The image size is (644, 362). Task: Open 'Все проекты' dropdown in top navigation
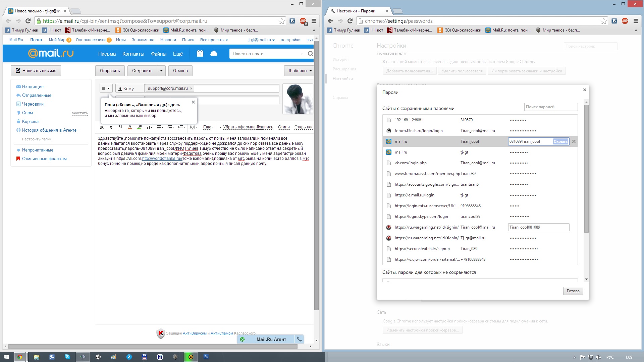pyautogui.click(x=214, y=40)
